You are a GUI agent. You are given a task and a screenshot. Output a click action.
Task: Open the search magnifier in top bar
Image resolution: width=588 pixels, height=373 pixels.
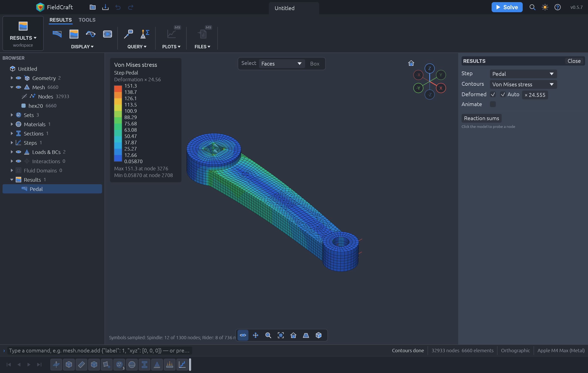coord(532,7)
